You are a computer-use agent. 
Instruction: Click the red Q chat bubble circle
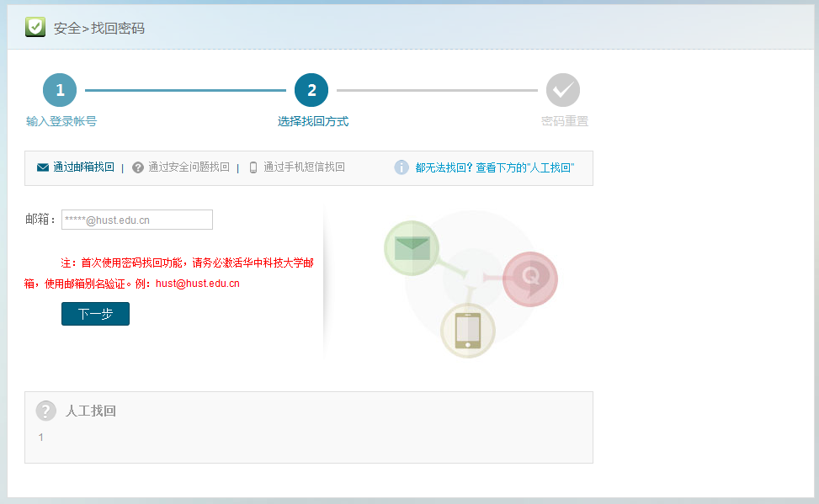(x=530, y=279)
